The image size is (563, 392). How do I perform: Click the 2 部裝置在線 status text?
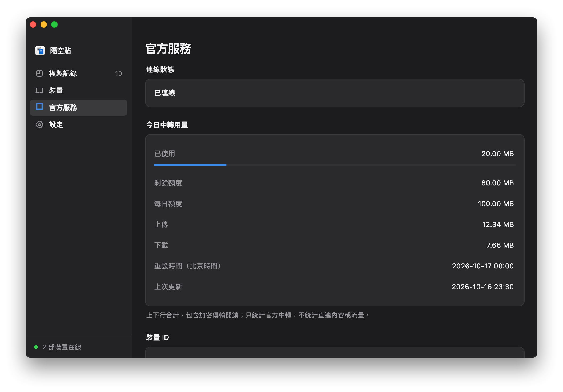pos(62,347)
